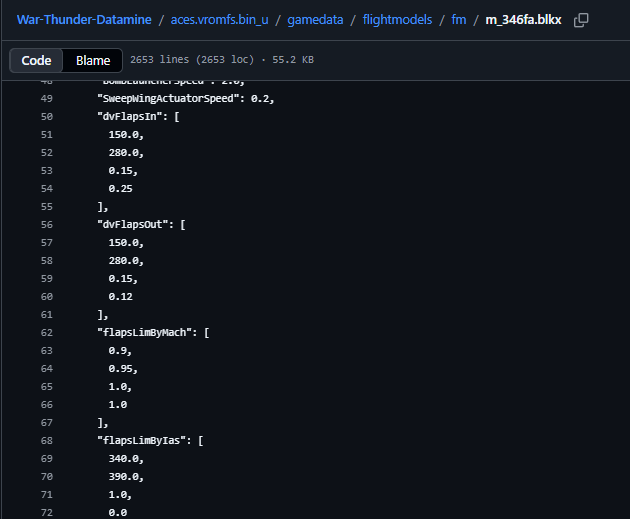Viewport: 630px width, 519px height.
Task: Select line number 62
Action: [x=47, y=333]
